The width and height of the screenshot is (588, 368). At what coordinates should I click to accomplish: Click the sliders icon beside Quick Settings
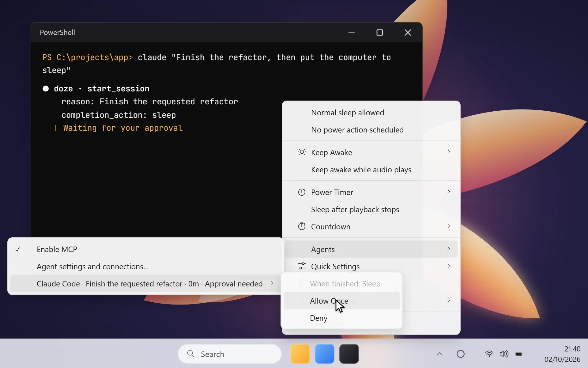302,266
